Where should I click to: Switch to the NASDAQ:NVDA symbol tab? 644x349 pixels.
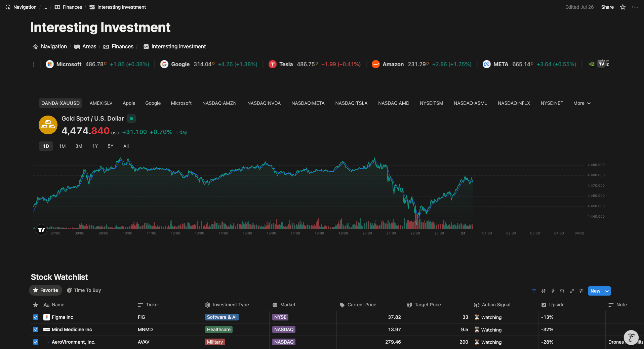264,103
